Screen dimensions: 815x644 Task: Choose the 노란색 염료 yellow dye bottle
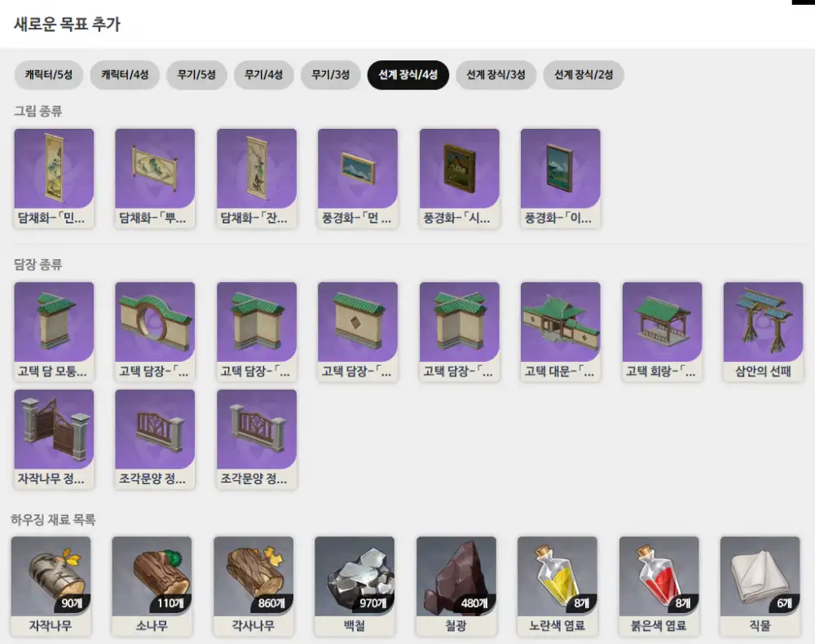[557, 585]
